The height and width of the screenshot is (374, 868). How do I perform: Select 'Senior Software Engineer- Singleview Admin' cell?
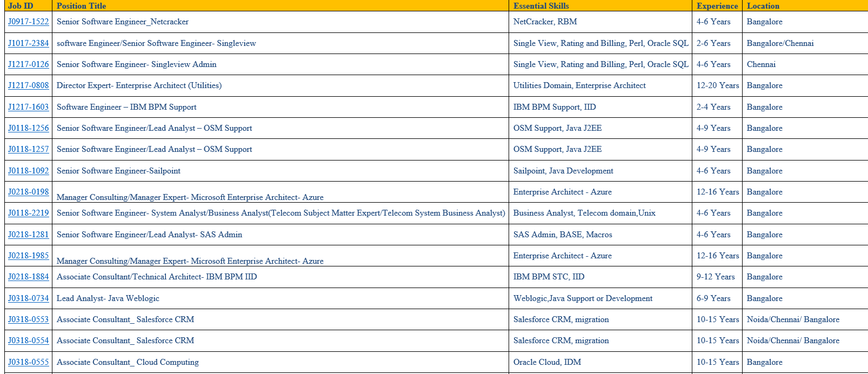[x=281, y=64]
